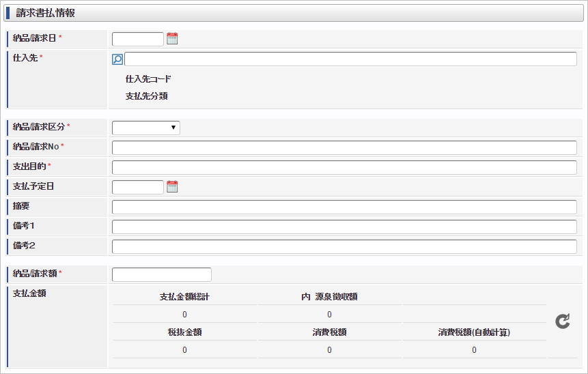Focus the 納品/請求日 date field

click(138, 39)
